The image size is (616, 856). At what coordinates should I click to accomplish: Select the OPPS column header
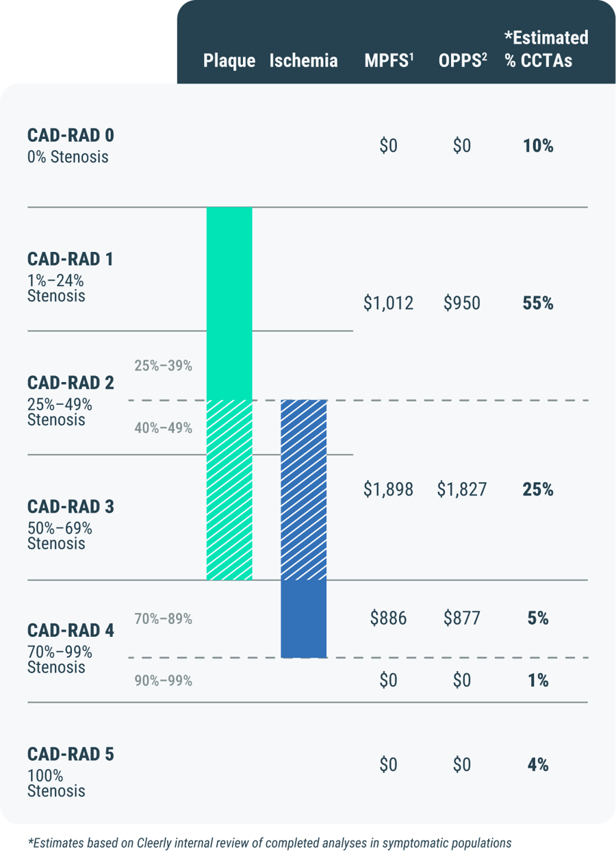[x=463, y=60]
